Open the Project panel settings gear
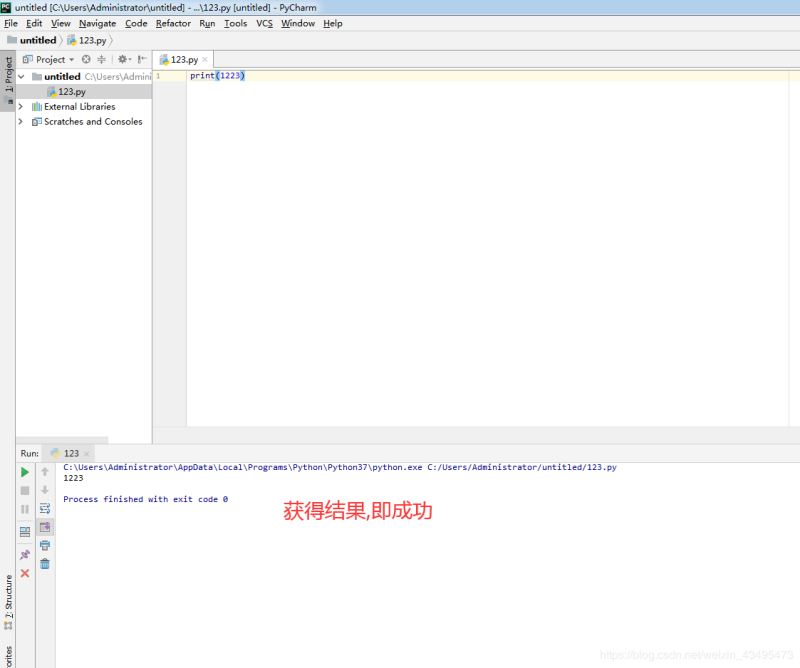800x668 pixels. click(122, 59)
